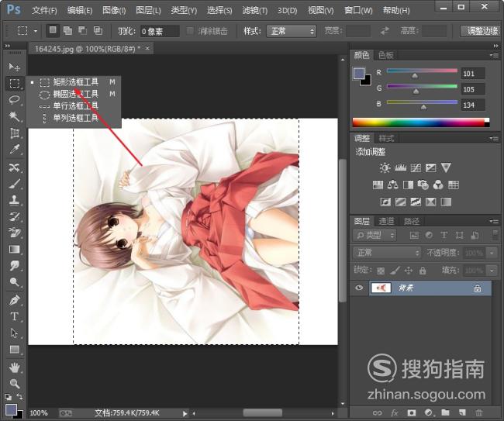Open the tool preset picker arrow
This screenshot has height=421, width=504.
[36, 31]
